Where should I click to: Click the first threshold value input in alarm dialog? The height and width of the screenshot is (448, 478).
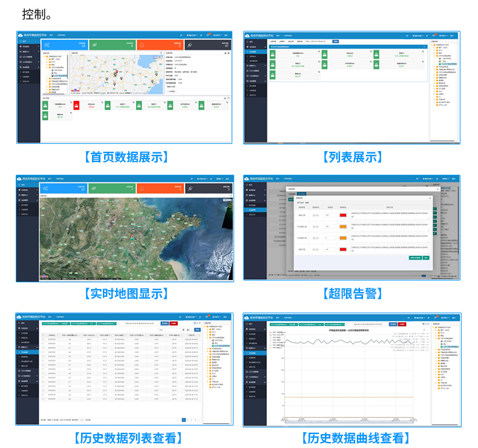pyautogui.click(x=329, y=215)
